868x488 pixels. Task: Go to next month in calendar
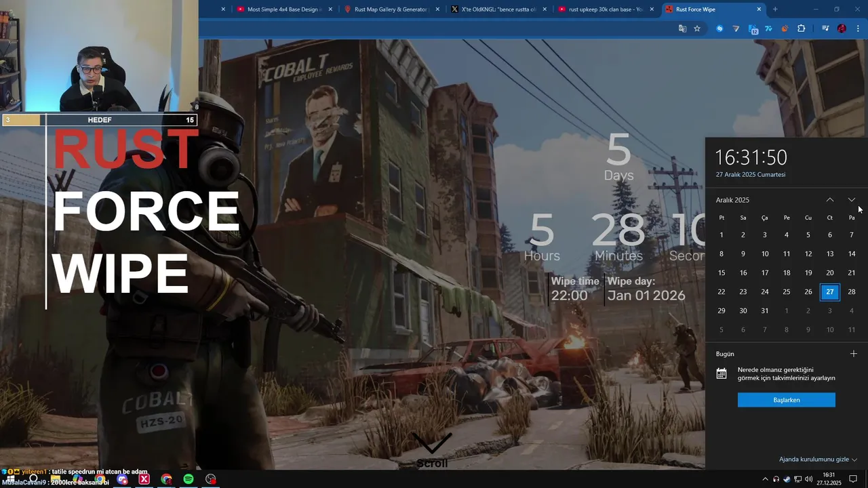(852, 200)
